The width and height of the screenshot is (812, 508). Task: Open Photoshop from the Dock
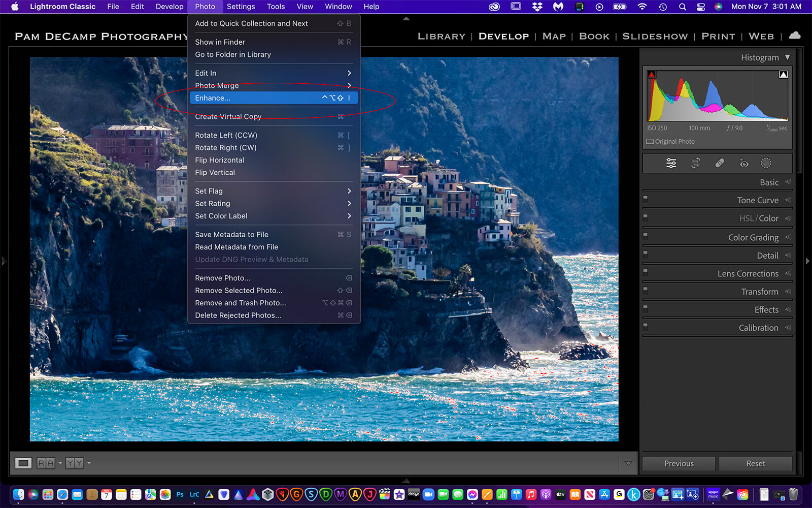click(x=180, y=494)
